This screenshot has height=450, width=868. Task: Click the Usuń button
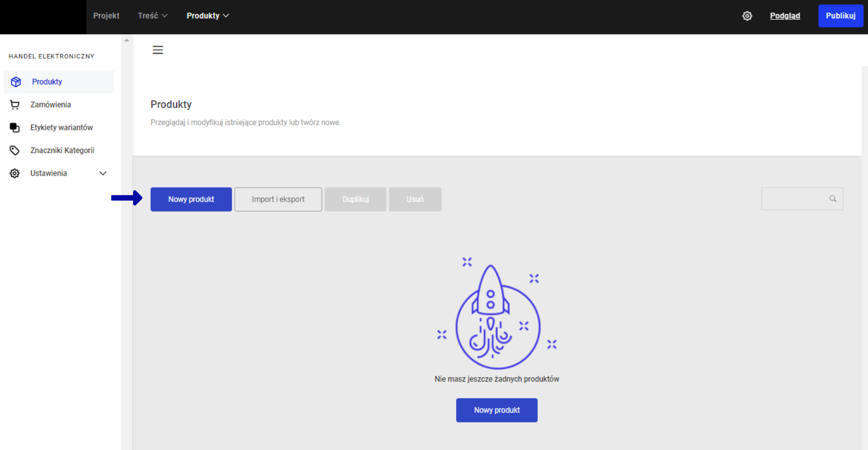pos(415,200)
